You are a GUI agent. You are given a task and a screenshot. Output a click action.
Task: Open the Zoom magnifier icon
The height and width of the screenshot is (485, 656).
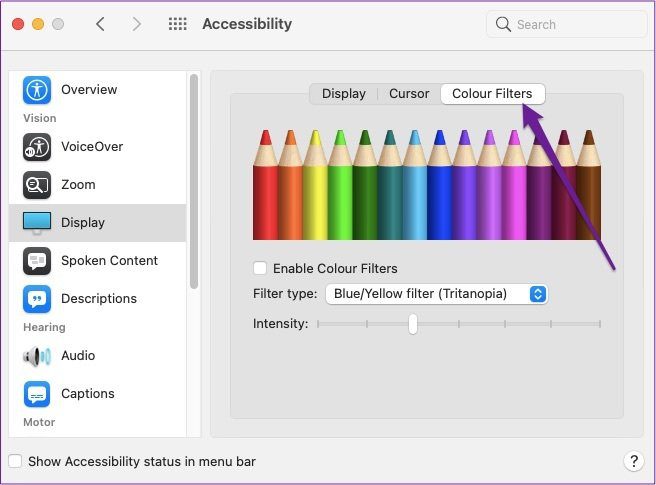(x=37, y=185)
